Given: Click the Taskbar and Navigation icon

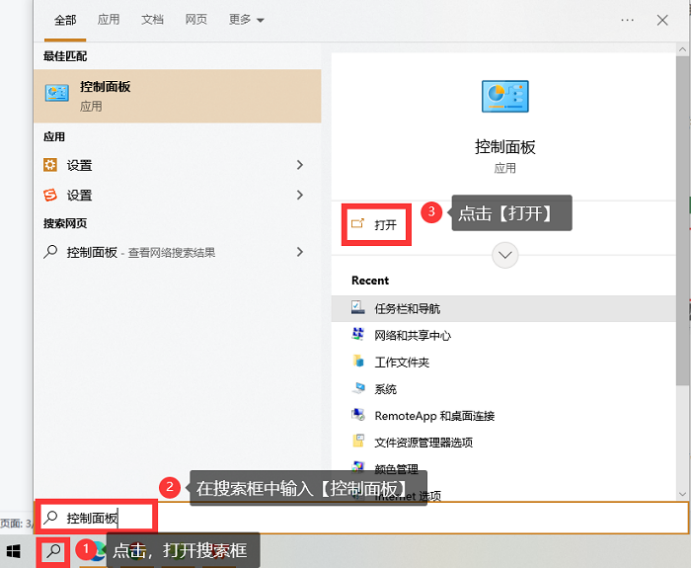Looking at the screenshot, I should click(x=357, y=307).
